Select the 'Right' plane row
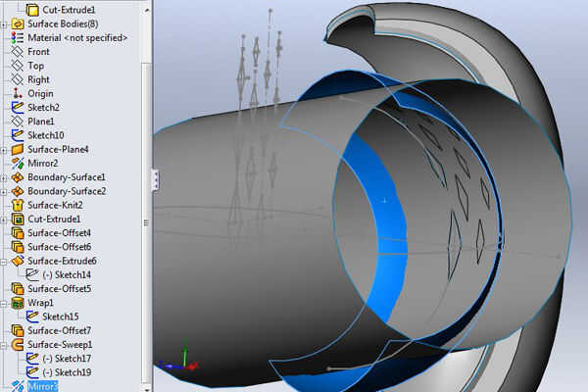 point(30,79)
